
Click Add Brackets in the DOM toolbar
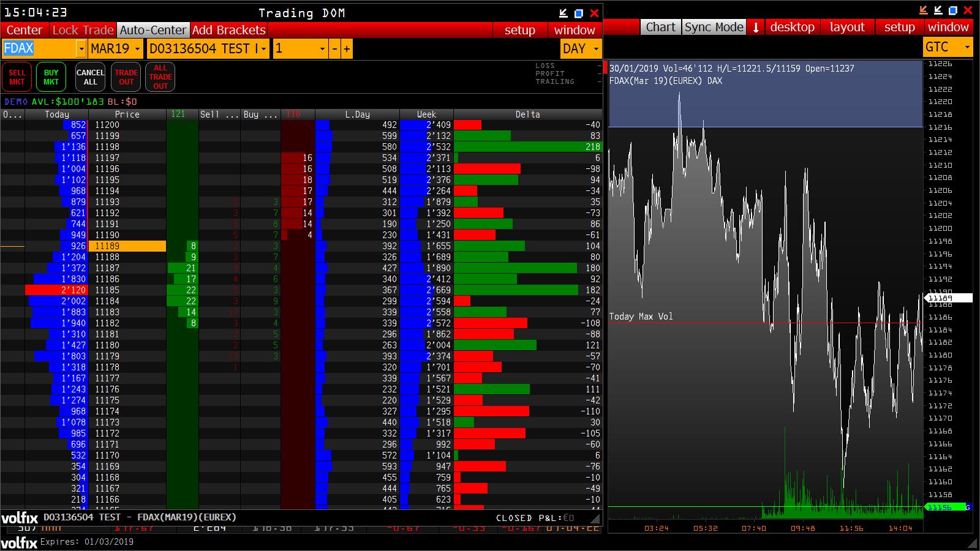(228, 30)
